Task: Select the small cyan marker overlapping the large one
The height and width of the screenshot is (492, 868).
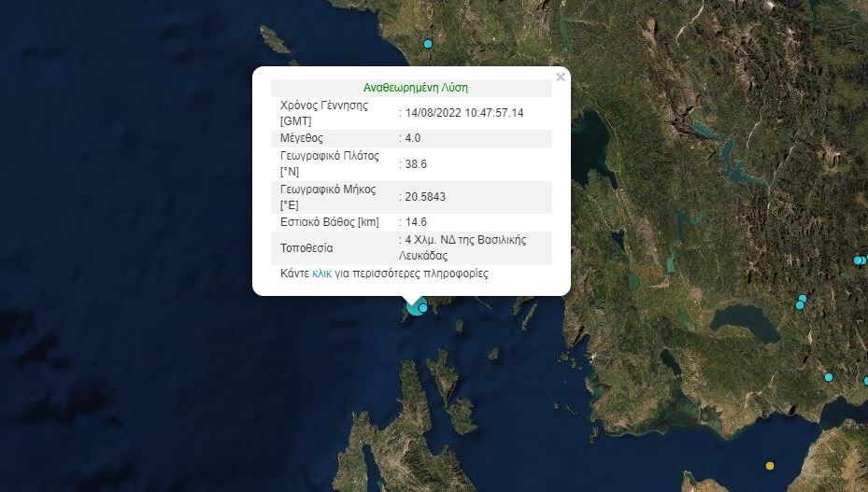Action: 423,308
